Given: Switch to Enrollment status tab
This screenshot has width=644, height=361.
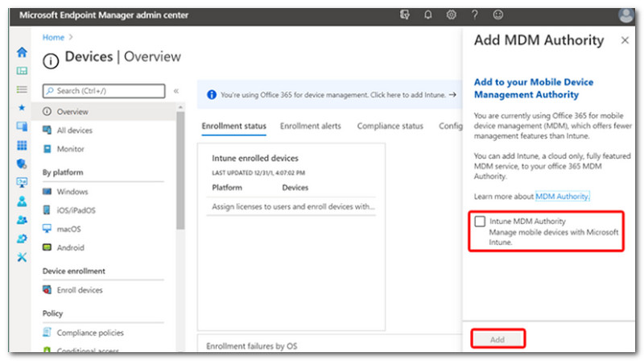Looking at the screenshot, I should point(233,126).
